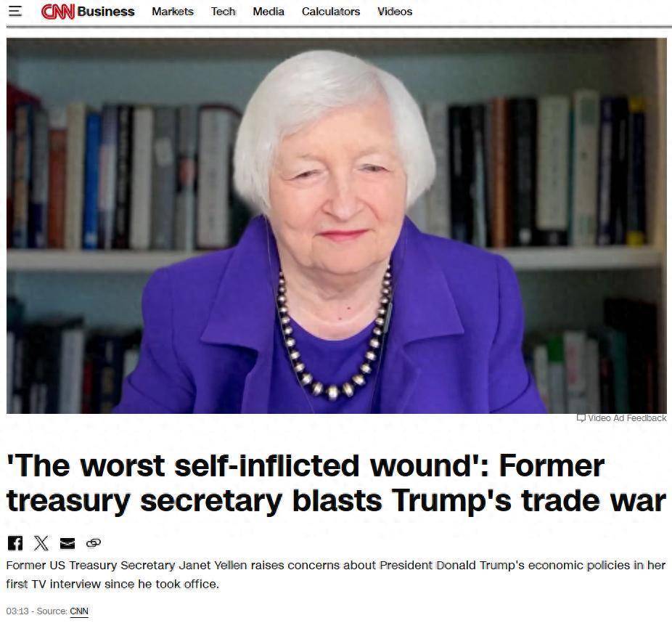Viewport: 672px width, 623px height.
Task: Copy article link with chain icon
Action: (94, 543)
